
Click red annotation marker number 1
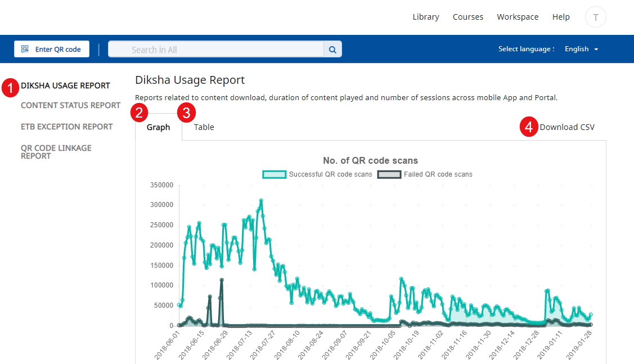[10, 88]
